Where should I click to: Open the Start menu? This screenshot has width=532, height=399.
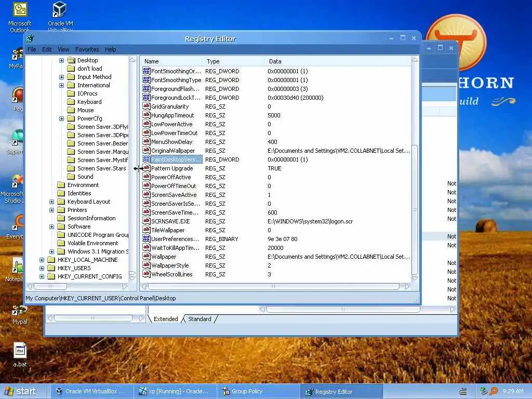click(20, 392)
